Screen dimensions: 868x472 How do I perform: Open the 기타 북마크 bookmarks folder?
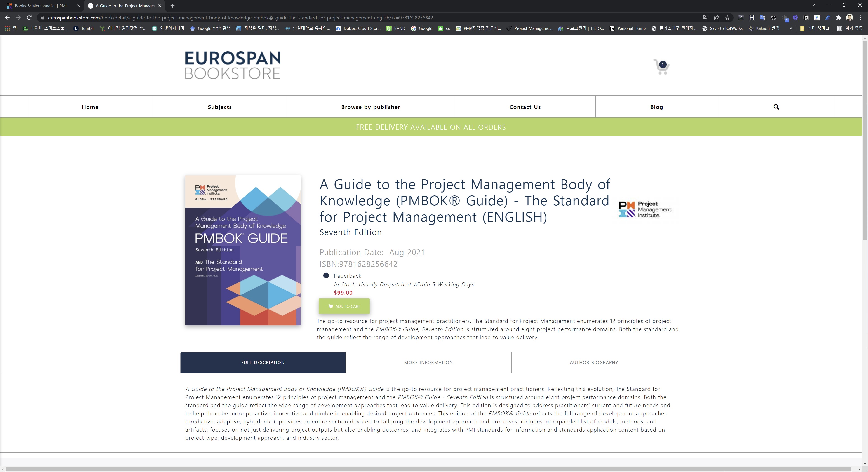coord(814,28)
